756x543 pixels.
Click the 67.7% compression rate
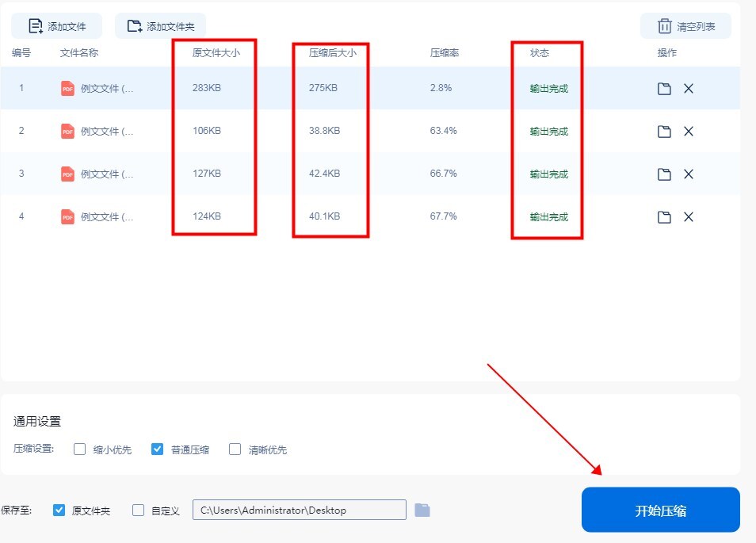tap(444, 216)
